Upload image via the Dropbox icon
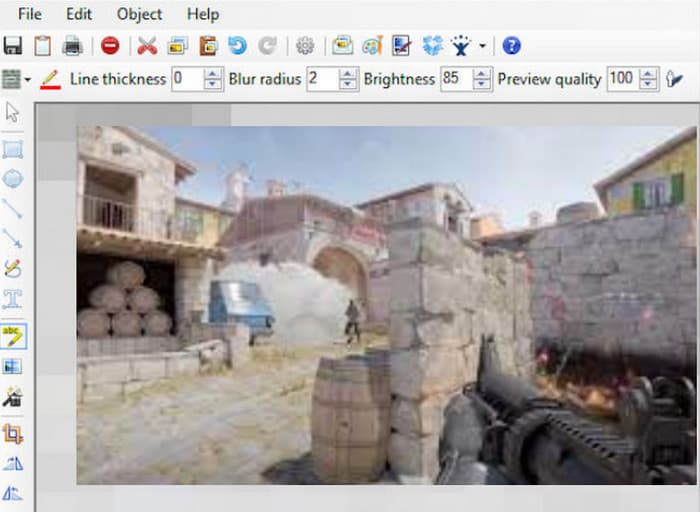This screenshot has height=512, width=700. (433, 46)
